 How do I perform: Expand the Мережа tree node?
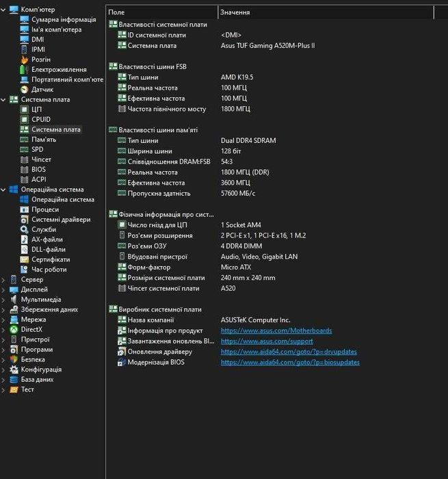pos(3,320)
